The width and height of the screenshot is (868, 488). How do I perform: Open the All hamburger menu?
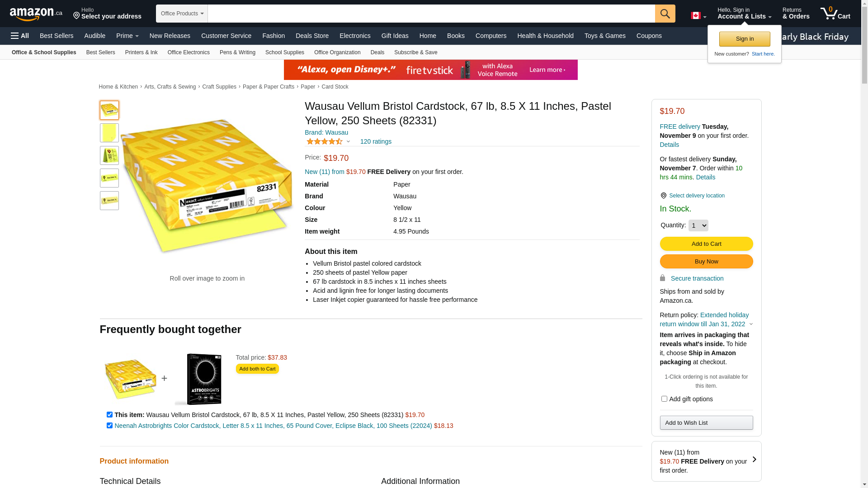tap(20, 36)
